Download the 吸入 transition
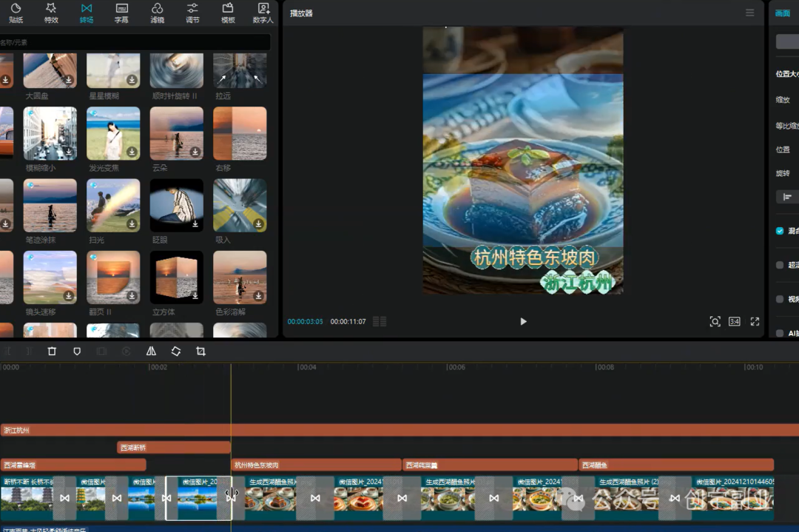799x532 pixels. click(x=258, y=223)
